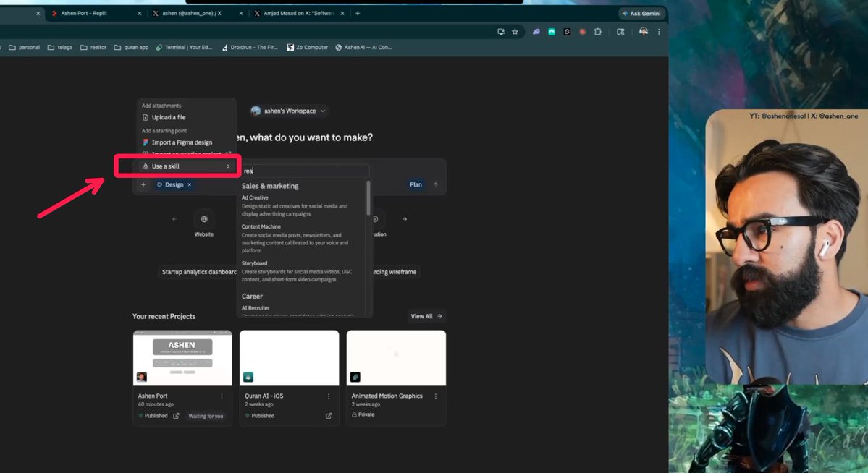Screen dimensions: 868x473
Task: Choose Import a Figma design
Action: click(x=177, y=142)
